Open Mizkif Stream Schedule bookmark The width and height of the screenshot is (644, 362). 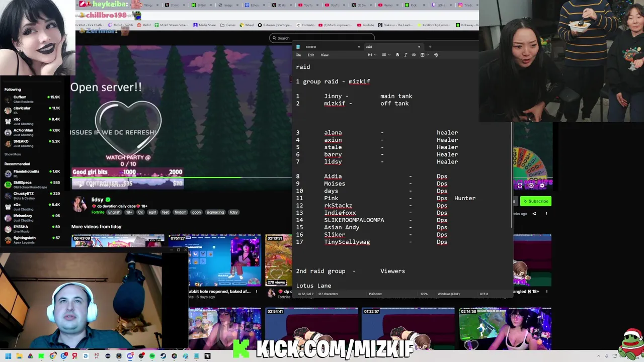[171, 25]
